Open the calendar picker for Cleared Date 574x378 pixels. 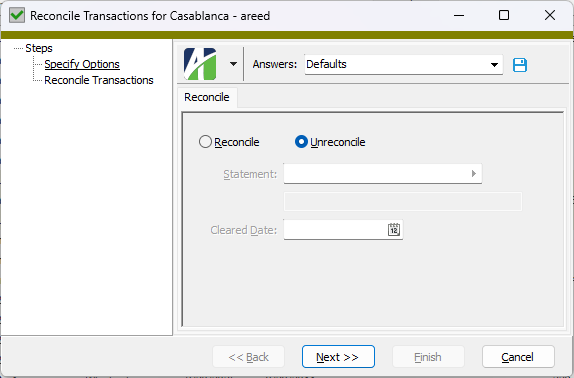point(394,229)
